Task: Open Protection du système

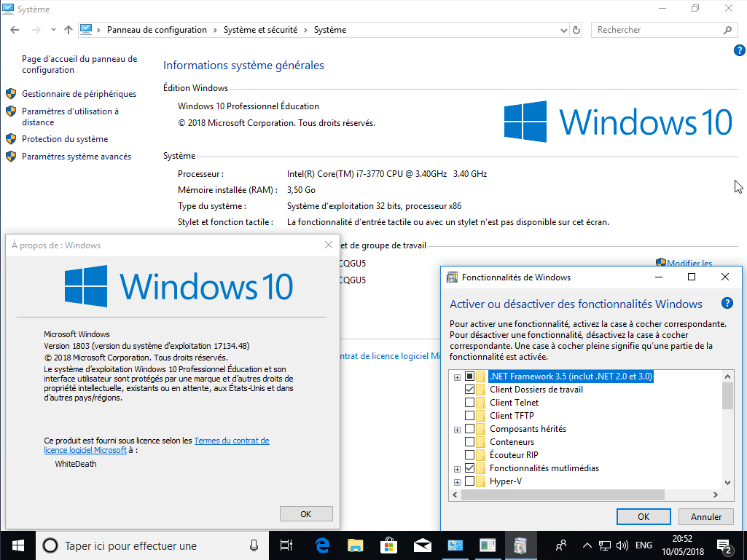Action: click(65, 139)
